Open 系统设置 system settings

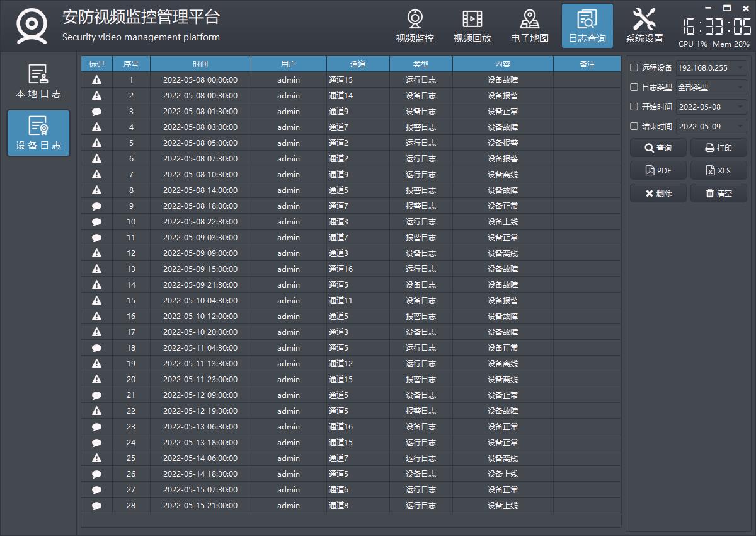coord(644,26)
